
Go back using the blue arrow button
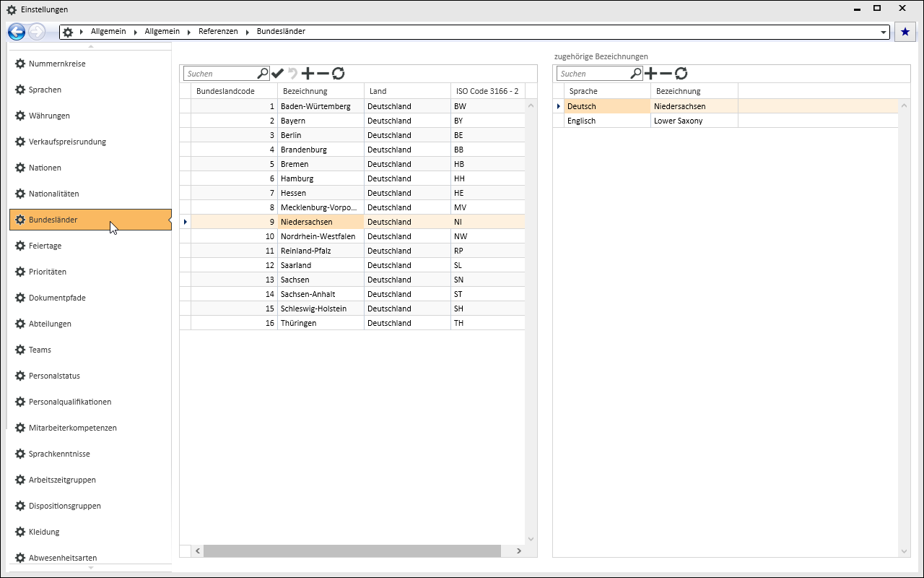point(17,32)
